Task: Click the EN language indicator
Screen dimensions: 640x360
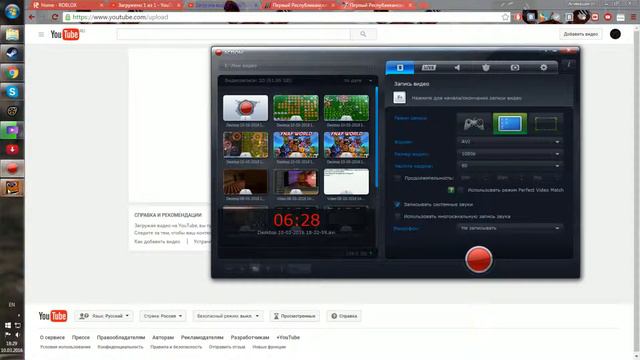Action: pyautogui.click(x=12, y=305)
